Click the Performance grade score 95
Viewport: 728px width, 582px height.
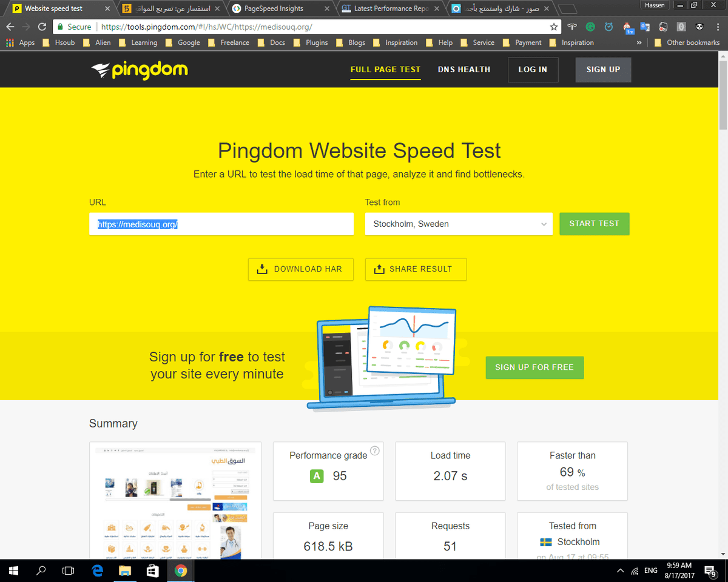[340, 476]
